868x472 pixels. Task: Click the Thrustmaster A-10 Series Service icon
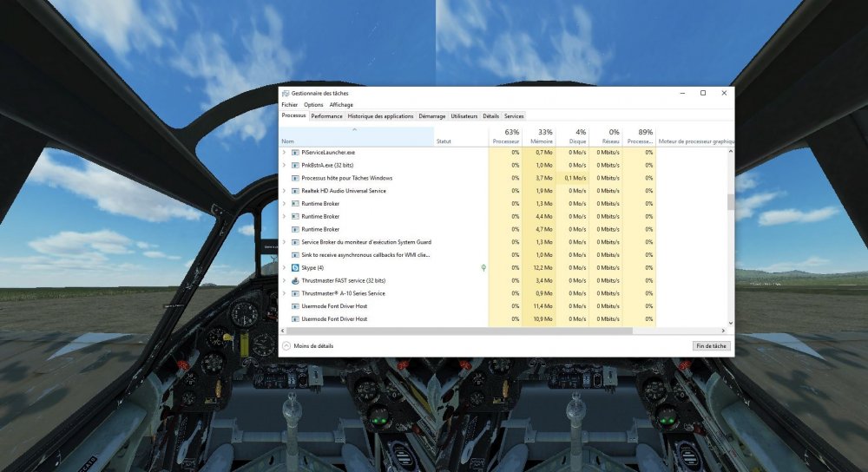coord(296,293)
